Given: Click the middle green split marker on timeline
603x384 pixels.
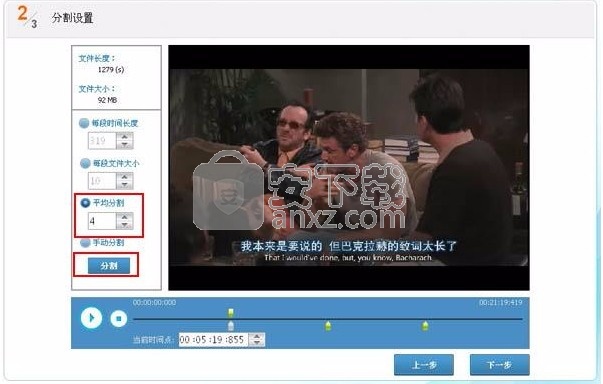Looking at the screenshot, I should coord(328,326).
